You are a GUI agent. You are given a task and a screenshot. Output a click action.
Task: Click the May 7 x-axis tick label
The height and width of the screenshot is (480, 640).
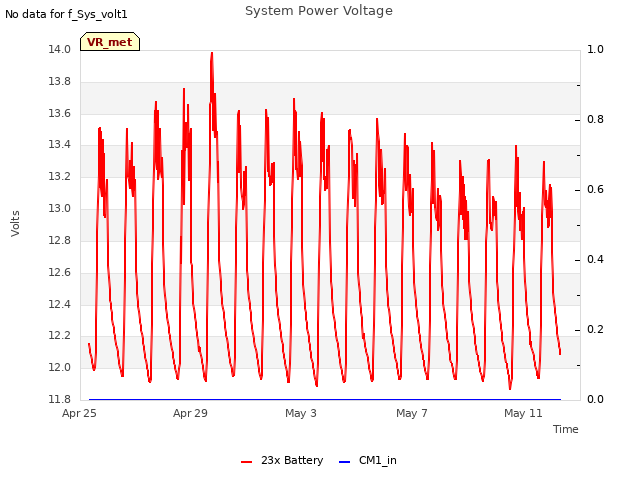412,413
